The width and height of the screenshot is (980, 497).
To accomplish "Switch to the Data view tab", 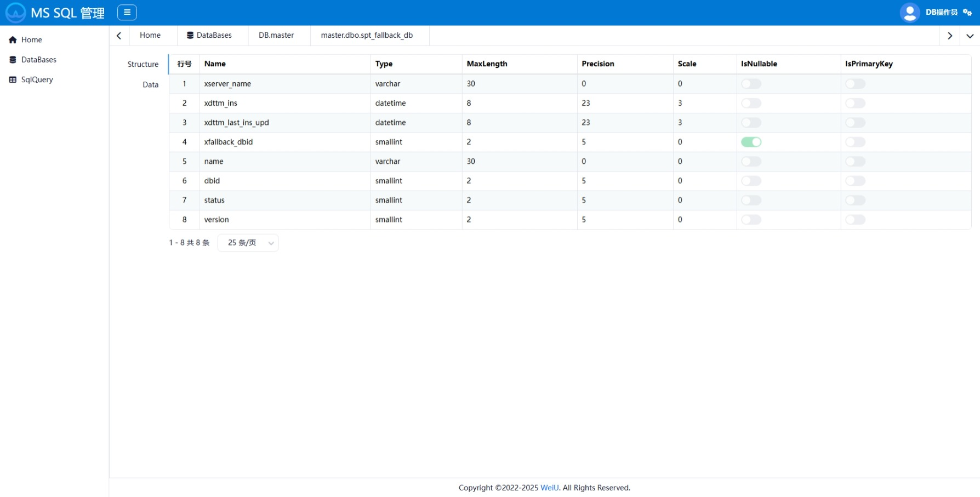I will pyautogui.click(x=151, y=85).
